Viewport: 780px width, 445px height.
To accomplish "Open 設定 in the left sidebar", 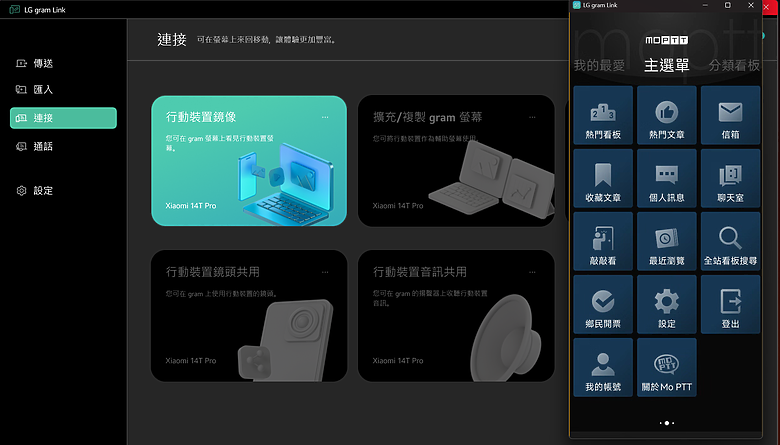I will point(63,190).
